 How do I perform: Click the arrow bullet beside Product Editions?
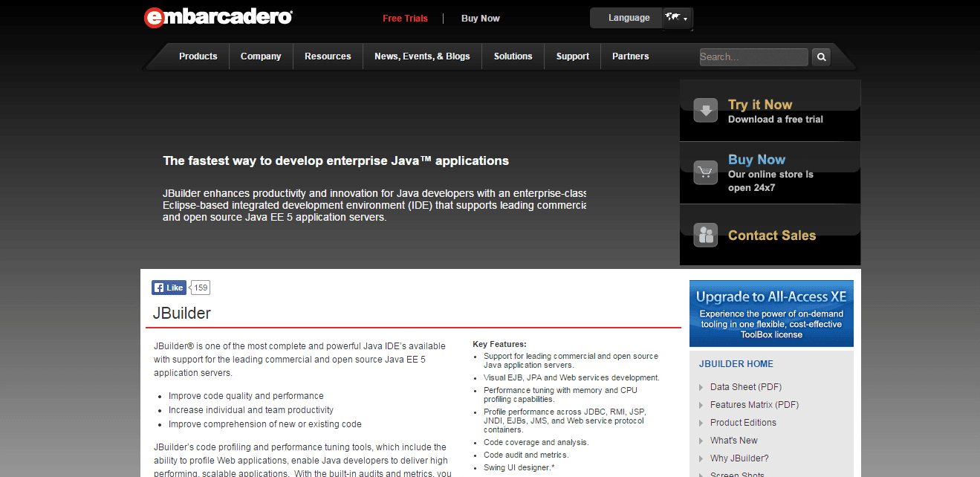pyautogui.click(x=701, y=423)
